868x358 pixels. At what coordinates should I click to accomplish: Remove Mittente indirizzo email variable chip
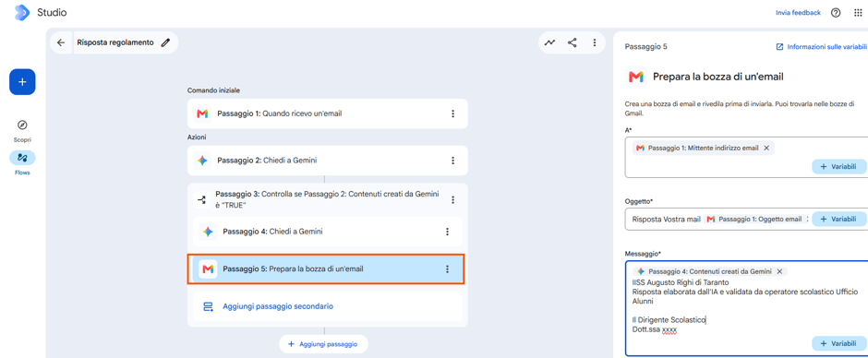click(x=766, y=148)
